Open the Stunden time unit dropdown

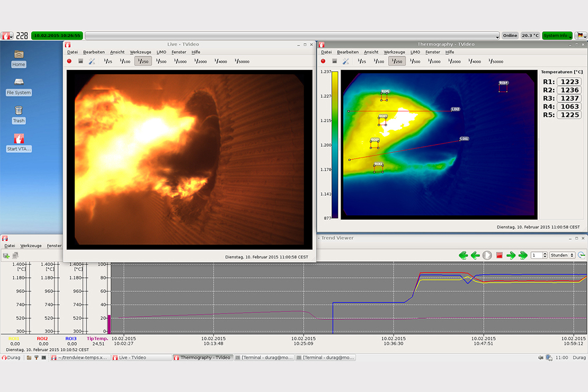(x=562, y=255)
